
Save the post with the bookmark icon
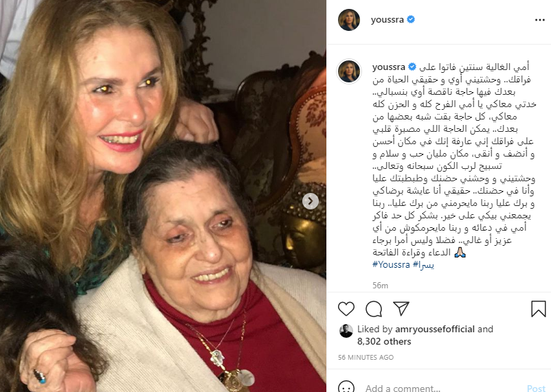click(539, 309)
